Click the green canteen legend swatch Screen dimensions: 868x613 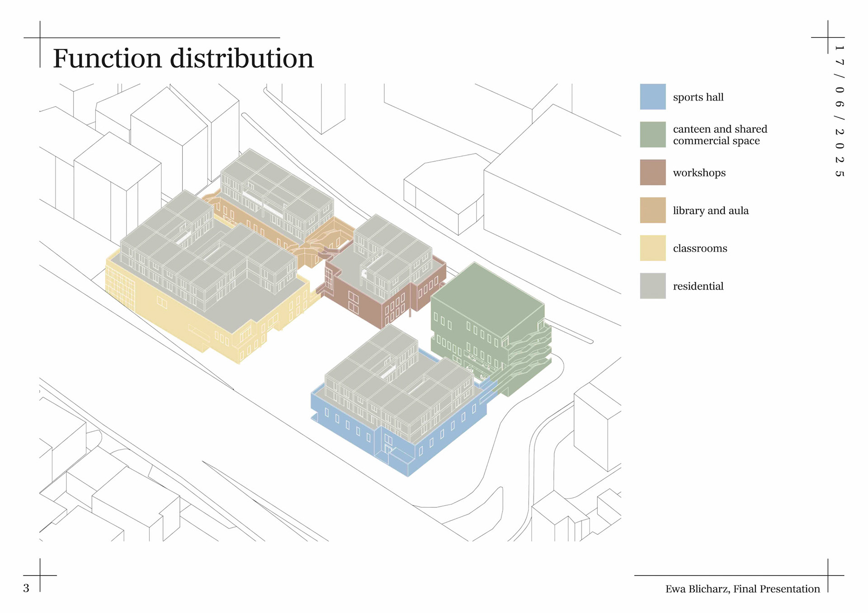coord(652,135)
